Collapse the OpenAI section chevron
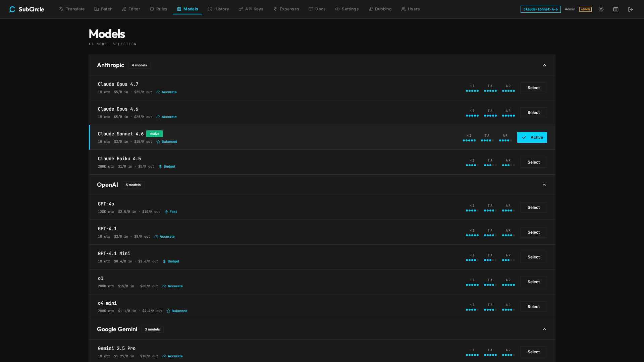Viewport: 644px width, 362px height. coord(544,185)
